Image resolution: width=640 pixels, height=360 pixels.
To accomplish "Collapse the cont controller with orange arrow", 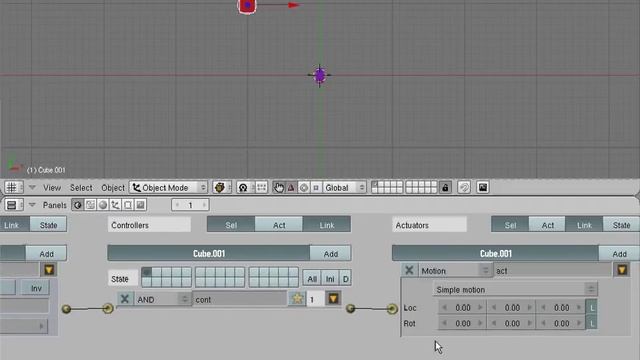I will coord(333,299).
